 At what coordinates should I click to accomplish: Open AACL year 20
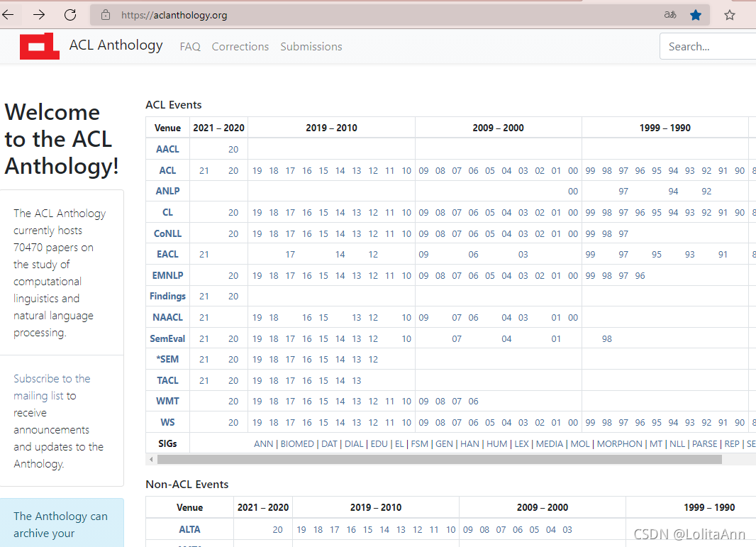point(233,150)
